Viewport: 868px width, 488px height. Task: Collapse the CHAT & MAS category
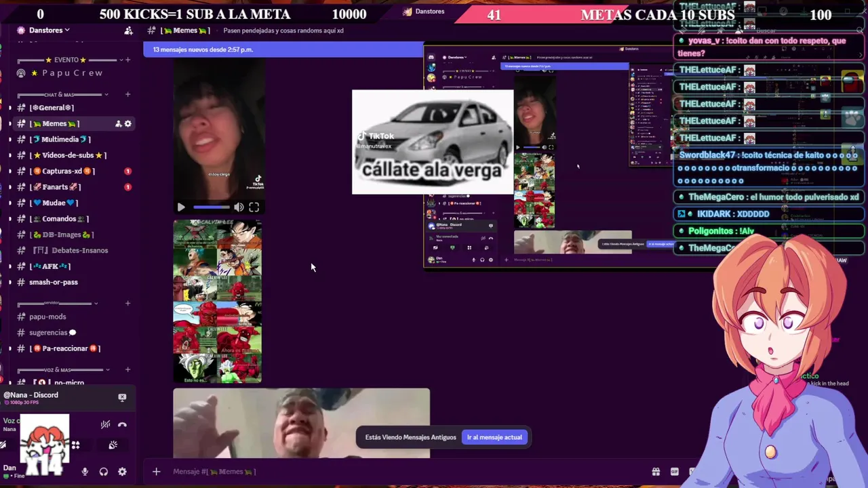(108, 94)
